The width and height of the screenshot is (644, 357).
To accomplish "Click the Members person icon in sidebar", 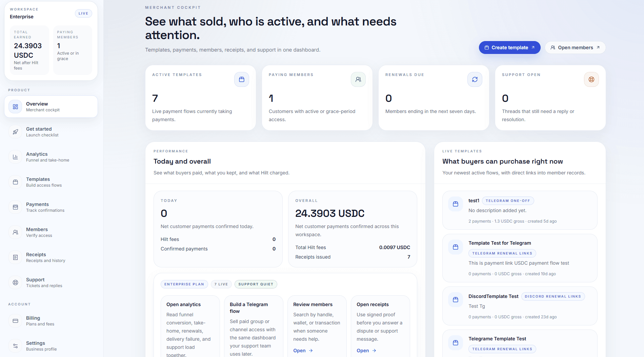I will [x=15, y=232].
